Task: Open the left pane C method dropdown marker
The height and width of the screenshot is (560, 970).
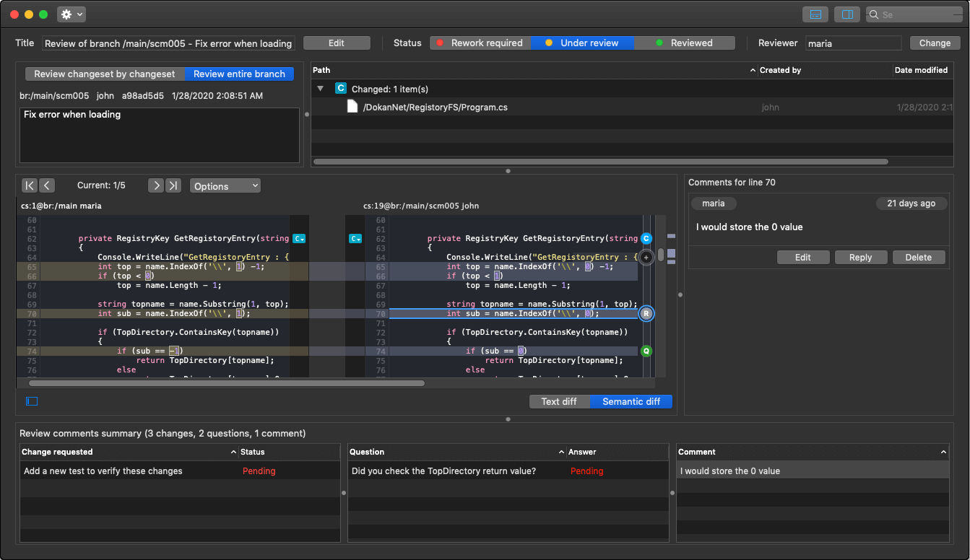Action: click(300, 238)
